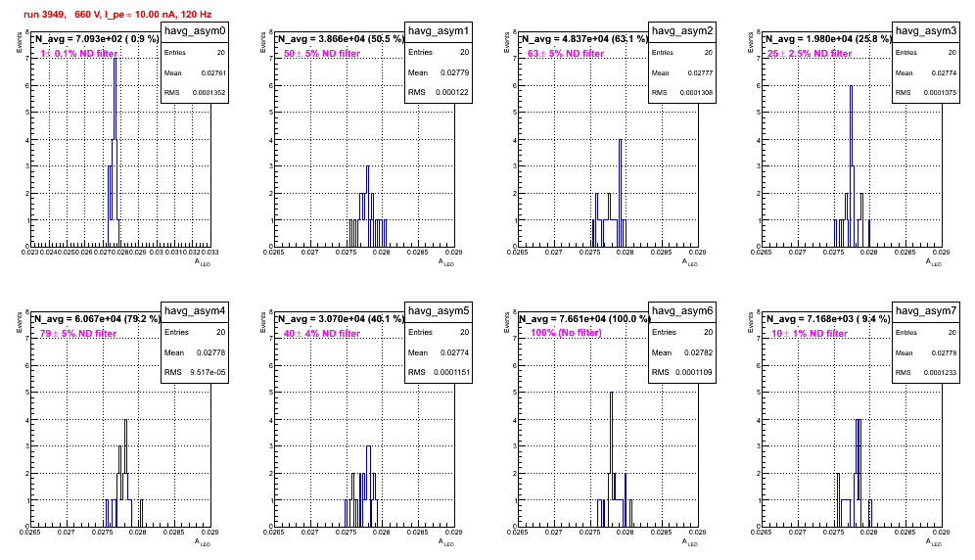Click the peak bin of havg_asym6 histogram
Viewport: 975px width, 560px height.
click(611, 459)
